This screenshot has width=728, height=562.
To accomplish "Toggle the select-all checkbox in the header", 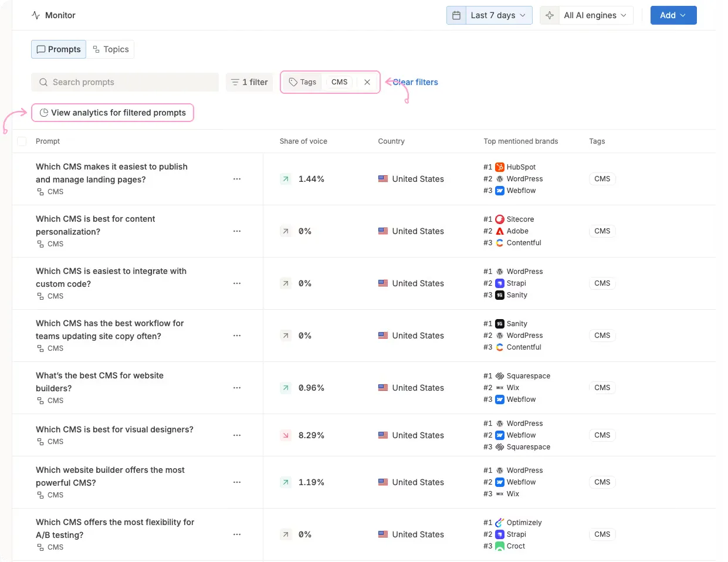I will [x=22, y=141].
